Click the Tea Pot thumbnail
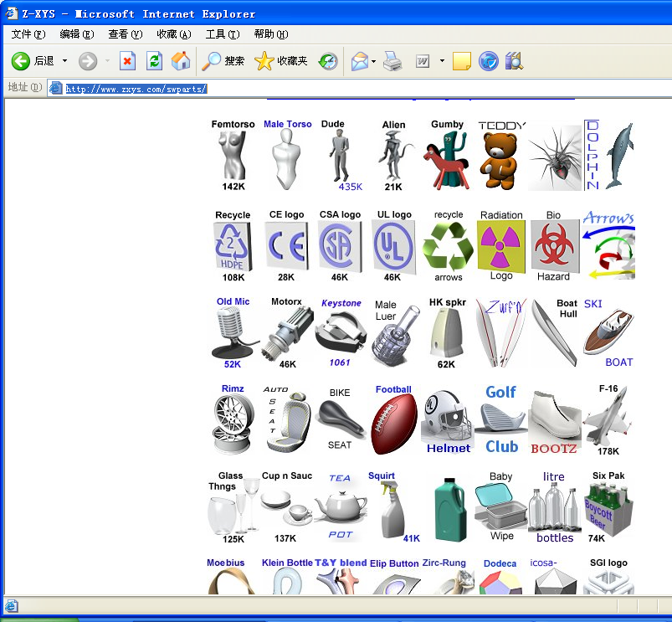 click(x=341, y=507)
